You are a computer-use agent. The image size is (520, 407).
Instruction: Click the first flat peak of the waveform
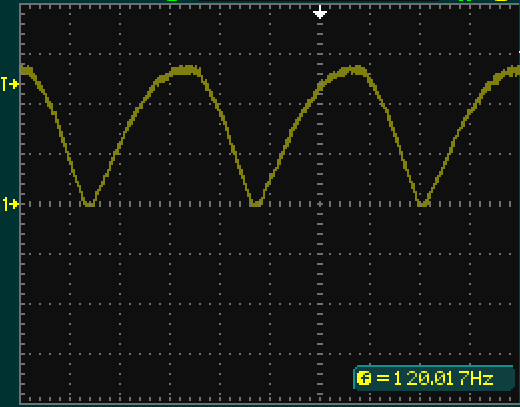(x=185, y=70)
